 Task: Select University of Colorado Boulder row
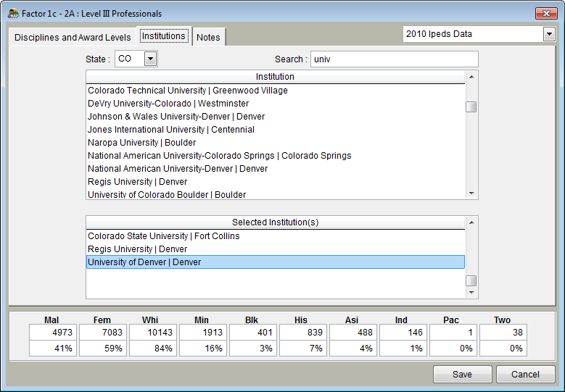(276, 194)
